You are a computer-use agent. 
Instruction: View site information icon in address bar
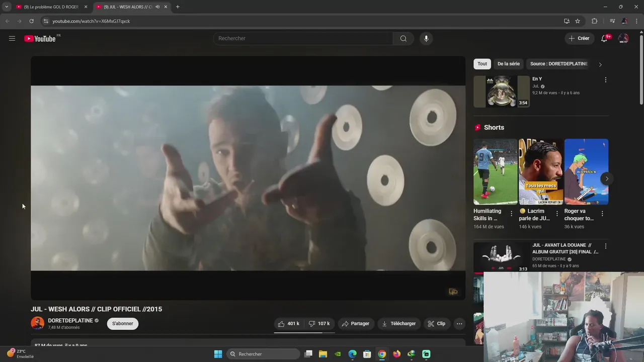(46, 21)
